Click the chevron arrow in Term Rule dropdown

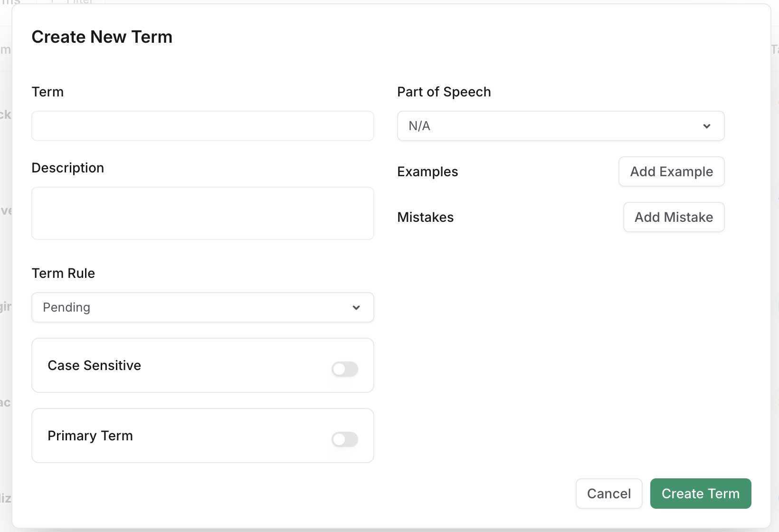[x=356, y=308]
